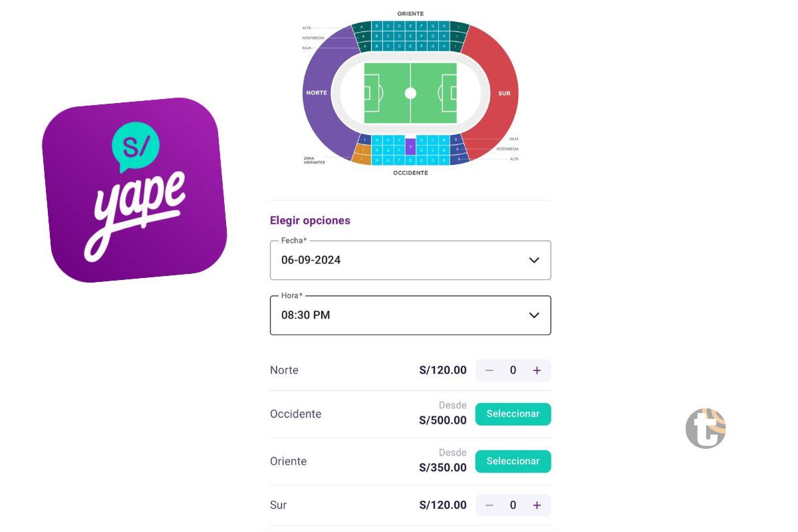Click Seleccionar for the Oriente section
Screen dimensions: 798x532
coord(513,461)
